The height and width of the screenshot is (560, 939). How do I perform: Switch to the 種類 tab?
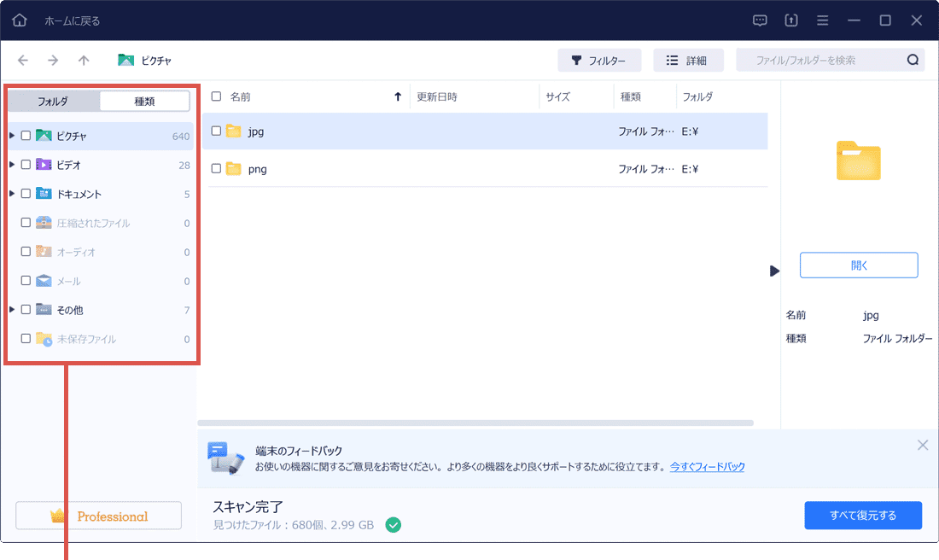(145, 101)
